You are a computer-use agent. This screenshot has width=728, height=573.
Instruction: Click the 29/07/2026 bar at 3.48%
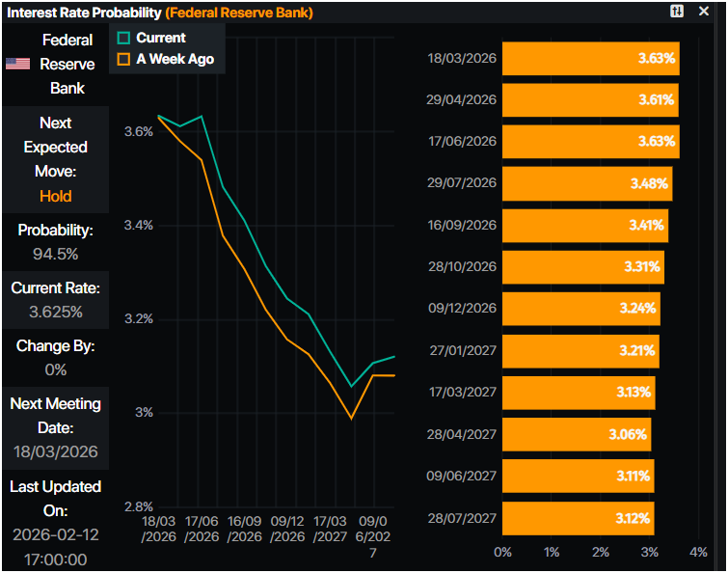587,183
